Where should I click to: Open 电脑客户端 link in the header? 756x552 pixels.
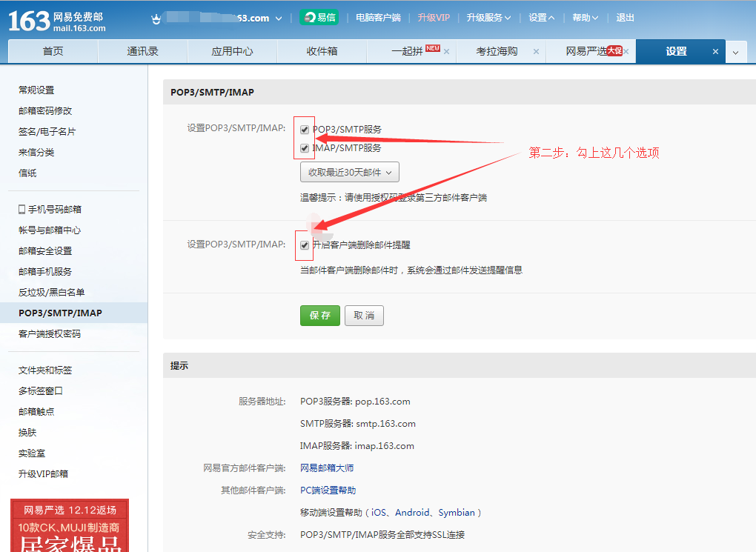point(378,18)
